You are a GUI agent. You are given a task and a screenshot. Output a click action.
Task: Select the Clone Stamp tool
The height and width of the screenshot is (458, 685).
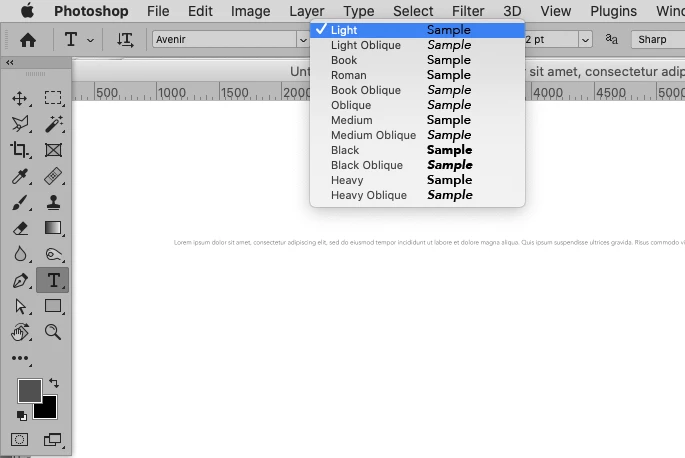(53, 202)
